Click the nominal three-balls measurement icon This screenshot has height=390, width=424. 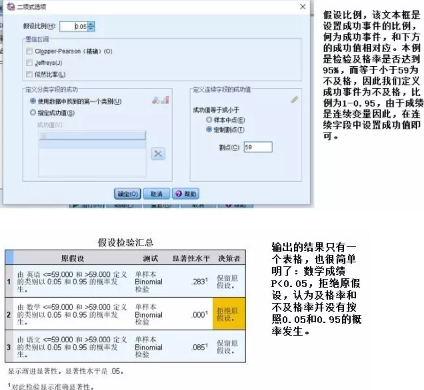[156, 100]
